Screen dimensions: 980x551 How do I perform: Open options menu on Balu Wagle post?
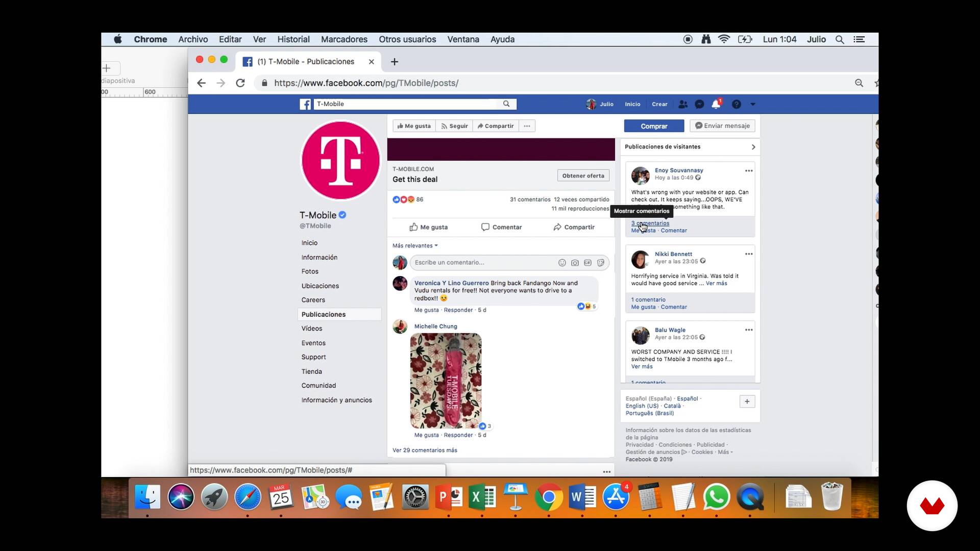[749, 330]
